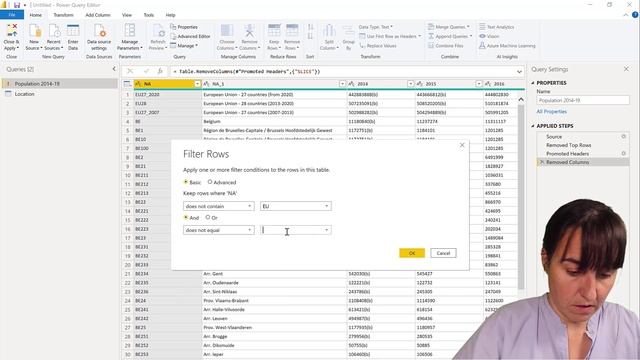Viewport: 640px width, 360px height.
Task: Select the Advanced radio button
Action: (x=210, y=182)
